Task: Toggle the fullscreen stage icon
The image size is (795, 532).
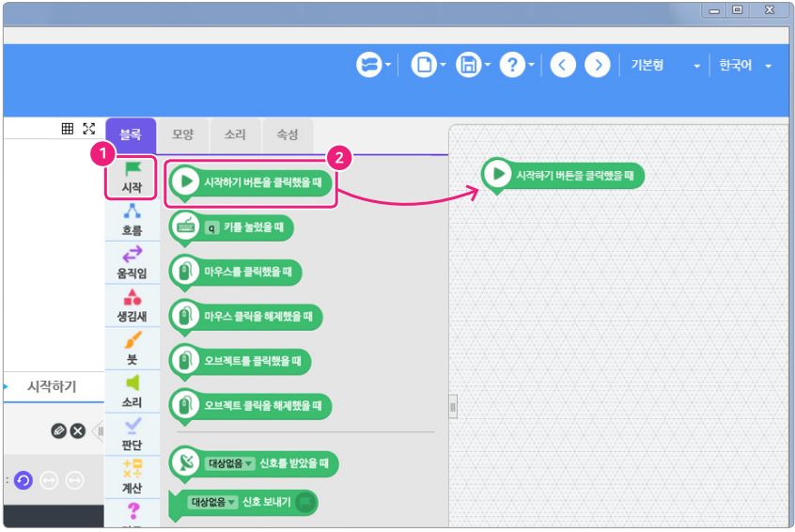Action: click(x=89, y=129)
